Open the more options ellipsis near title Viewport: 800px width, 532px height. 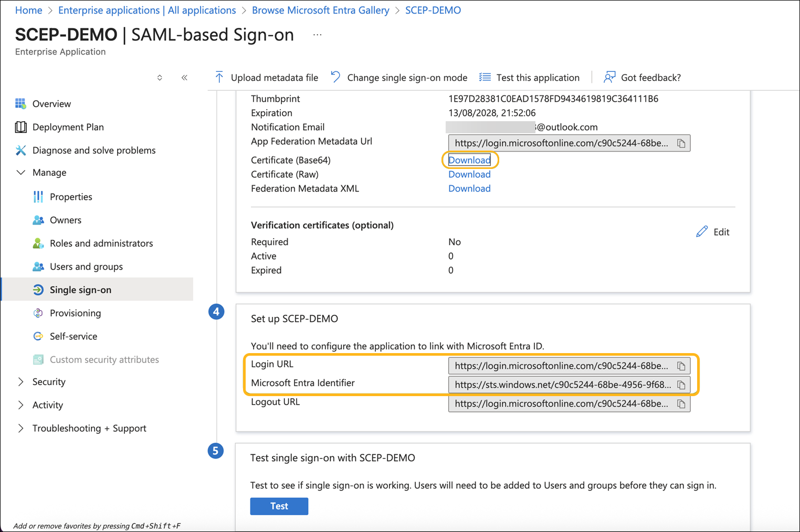pos(317,35)
